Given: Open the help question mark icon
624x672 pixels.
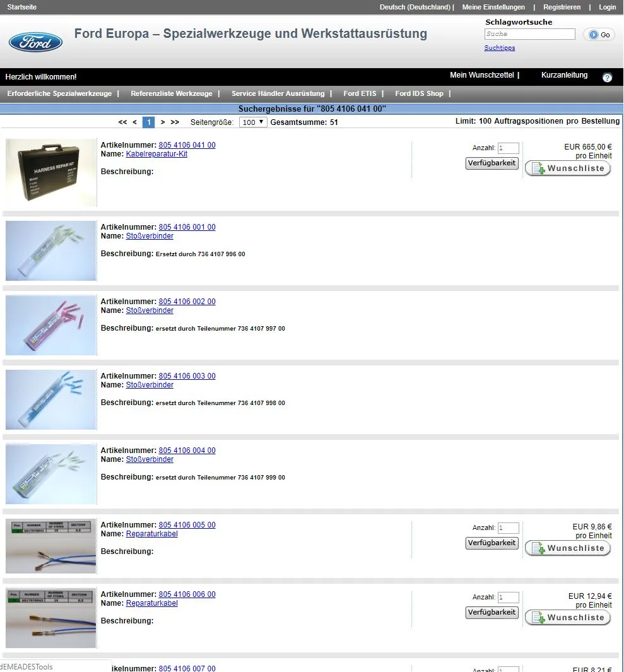Looking at the screenshot, I should (x=607, y=78).
